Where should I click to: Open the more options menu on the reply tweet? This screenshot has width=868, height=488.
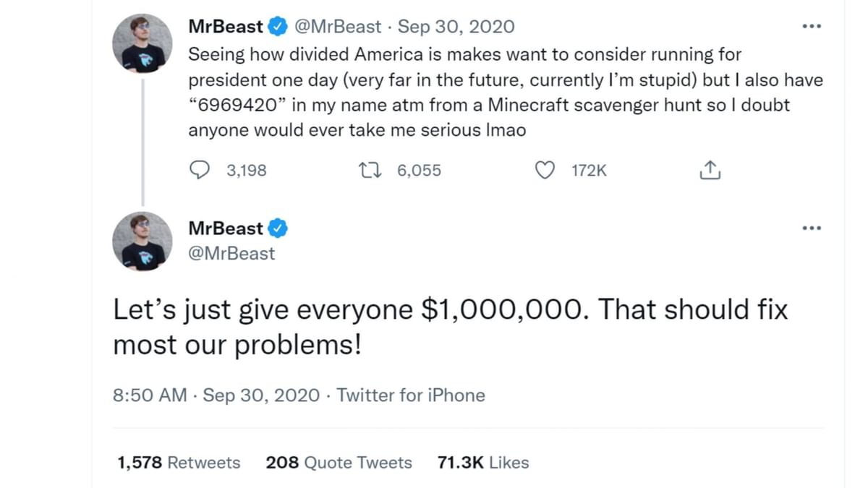tap(812, 228)
